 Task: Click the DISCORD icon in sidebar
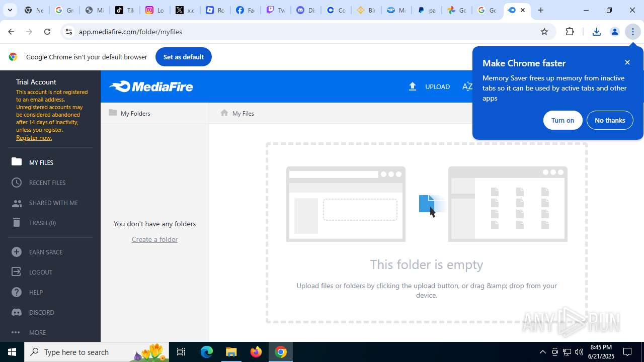17,312
